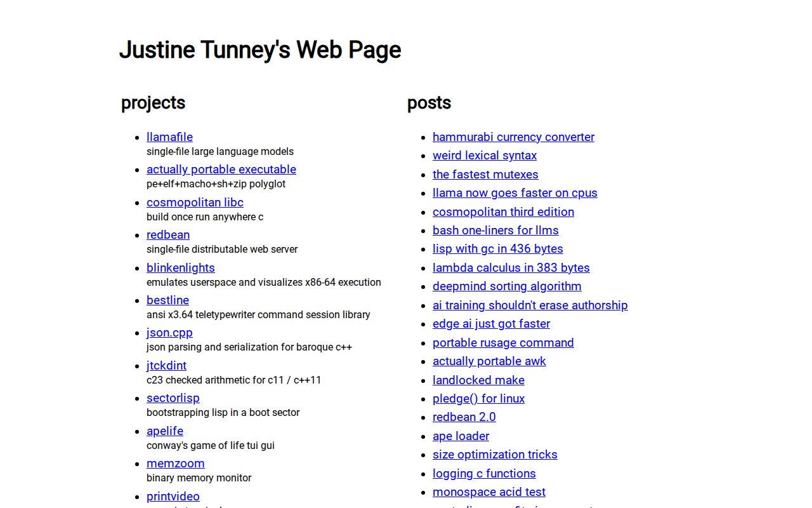The width and height of the screenshot is (812, 508).
Task: Open the jtckdint project page
Action: click(x=166, y=366)
